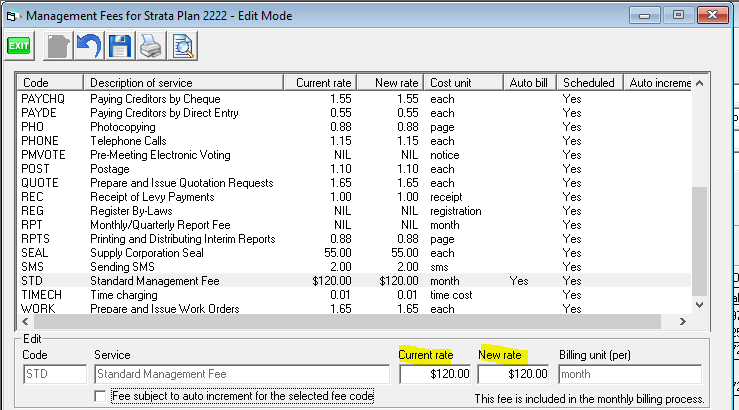Viewport: 739px width, 410px height.
Task: Select the SMS Sending SMS row
Action: pyautogui.click(x=354, y=267)
